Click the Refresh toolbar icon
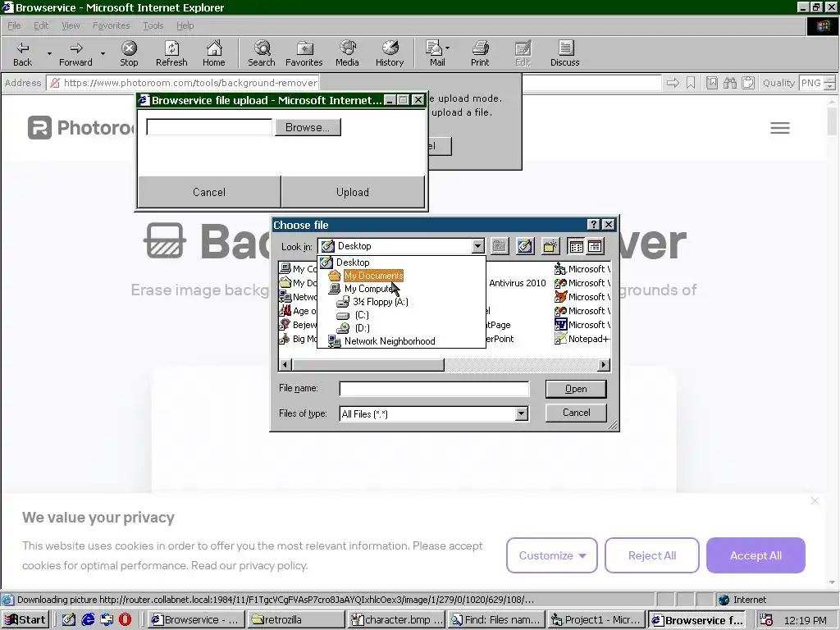The image size is (840, 630). click(x=171, y=53)
